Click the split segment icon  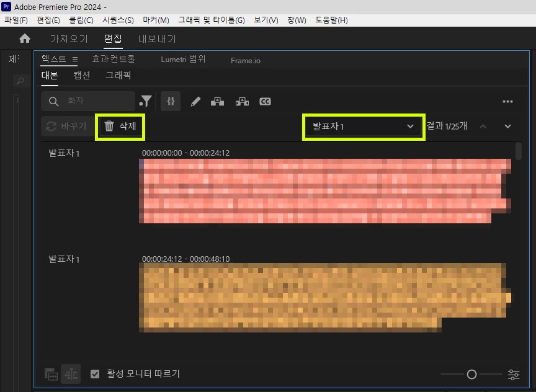click(242, 102)
